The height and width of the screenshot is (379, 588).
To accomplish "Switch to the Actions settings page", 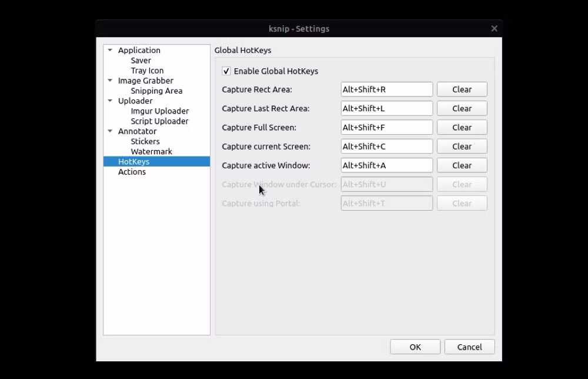I will (132, 172).
